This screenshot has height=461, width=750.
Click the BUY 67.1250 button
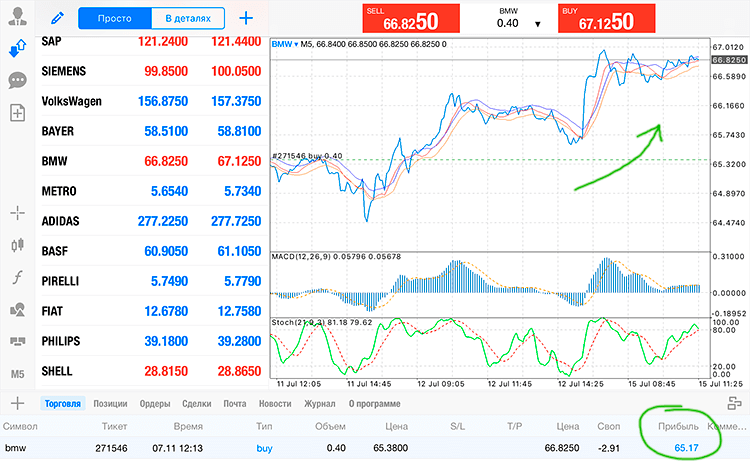click(x=607, y=19)
